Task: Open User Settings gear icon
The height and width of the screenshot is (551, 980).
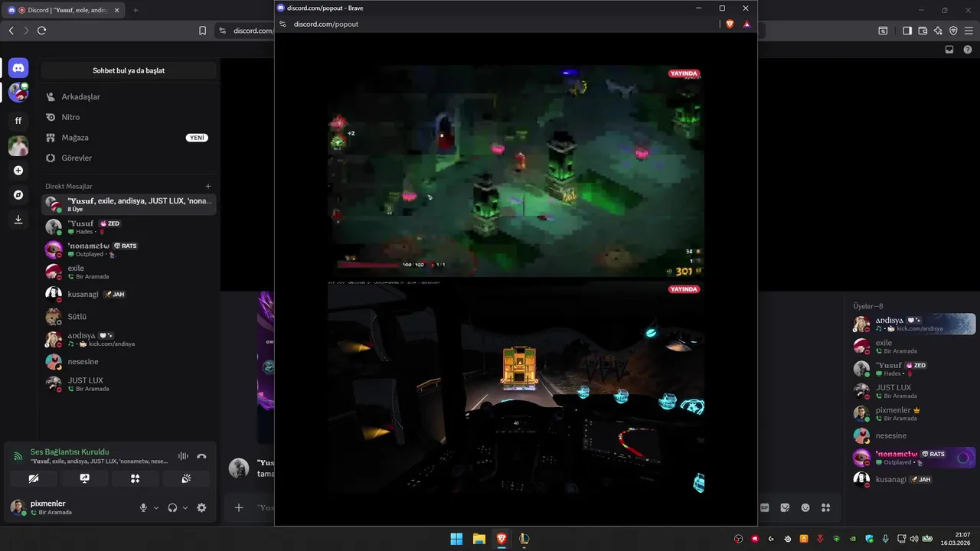Action: pos(201,507)
